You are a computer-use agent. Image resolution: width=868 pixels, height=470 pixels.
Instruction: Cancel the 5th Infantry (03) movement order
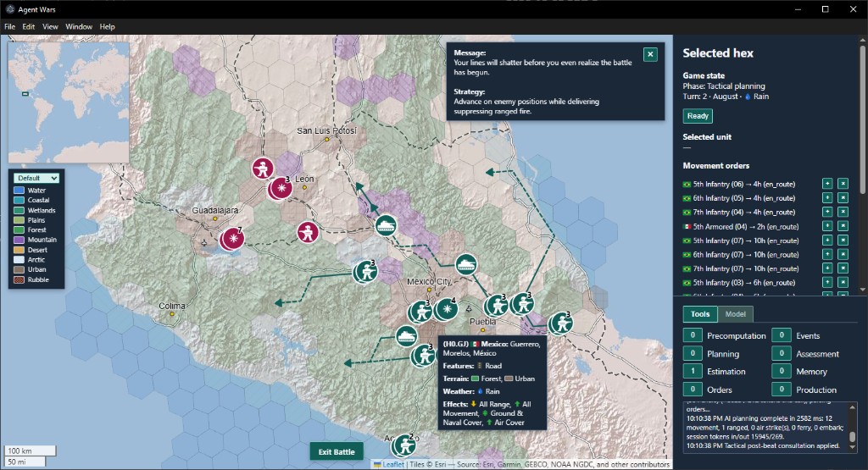(x=843, y=283)
